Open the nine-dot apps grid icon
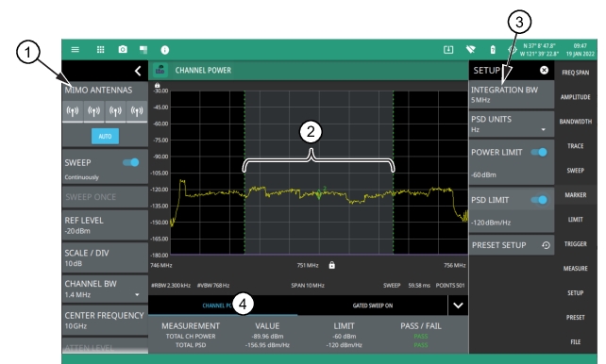606x364 pixels. click(x=100, y=50)
